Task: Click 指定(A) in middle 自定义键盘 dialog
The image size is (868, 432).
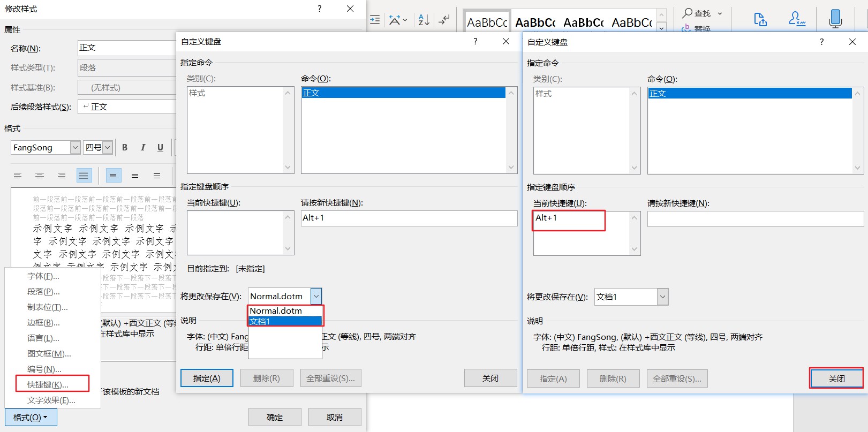Action: 207,378
